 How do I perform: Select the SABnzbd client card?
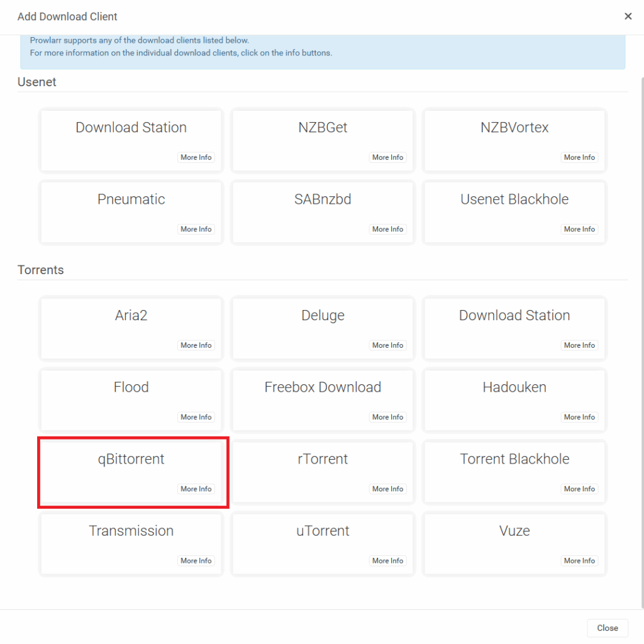pyautogui.click(x=323, y=212)
